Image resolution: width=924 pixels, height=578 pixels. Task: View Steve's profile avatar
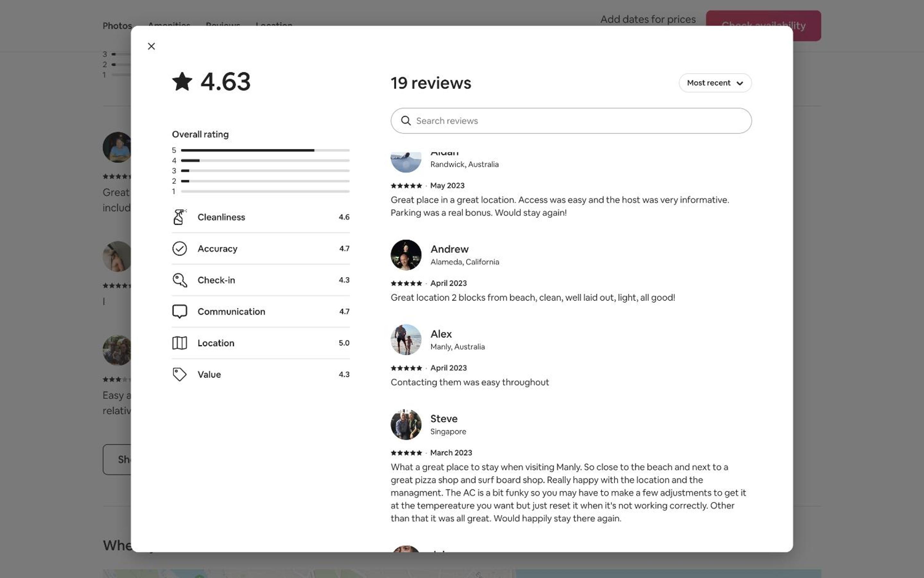coord(406,425)
